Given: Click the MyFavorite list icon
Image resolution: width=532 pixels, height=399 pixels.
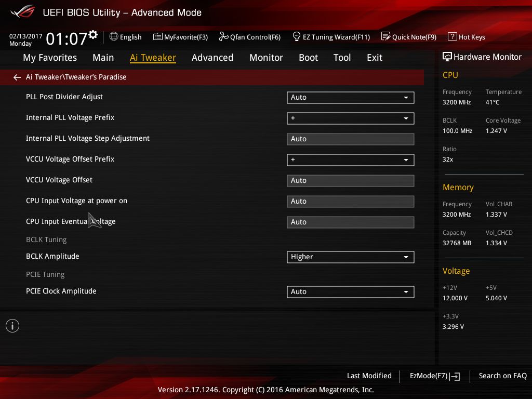Looking at the screenshot, I should (x=158, y=37).
